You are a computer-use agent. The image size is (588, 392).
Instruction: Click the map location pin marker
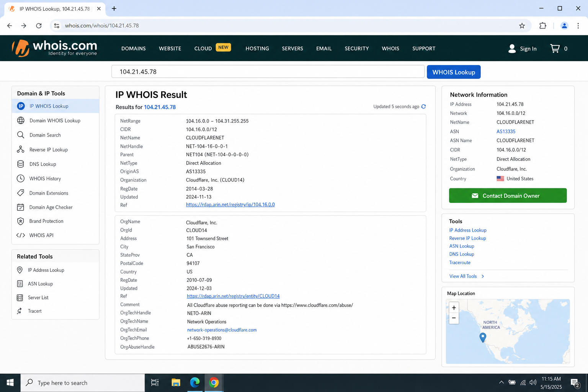pos(483,337)
